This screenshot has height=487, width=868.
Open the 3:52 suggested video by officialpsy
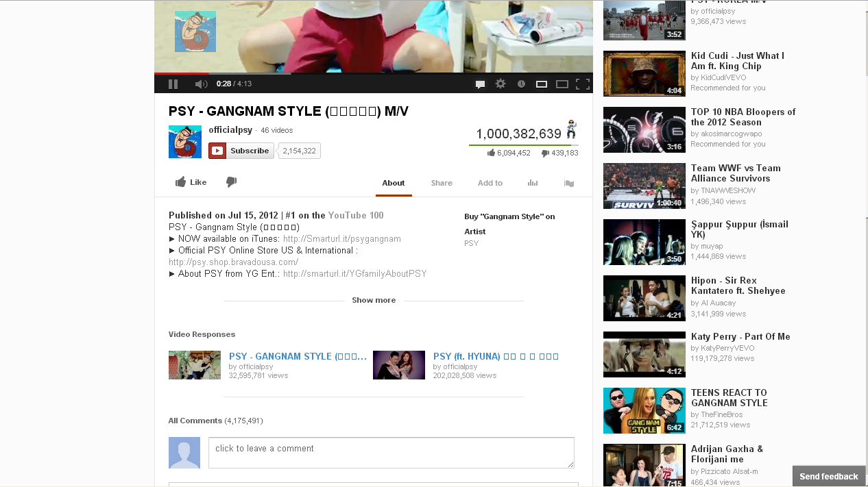click(644, 21)
